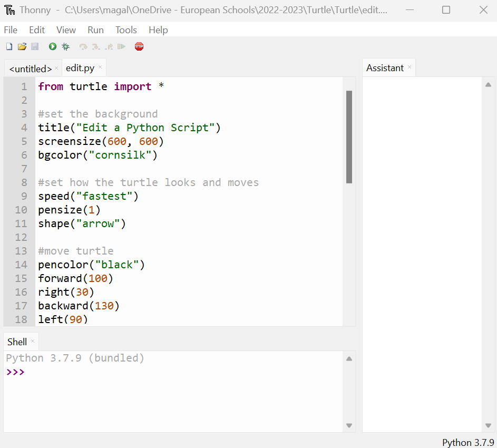The width and height of the screenshot is (497, 448).
Task: Close the Assistant panel
Action: (x=410, y=67)
